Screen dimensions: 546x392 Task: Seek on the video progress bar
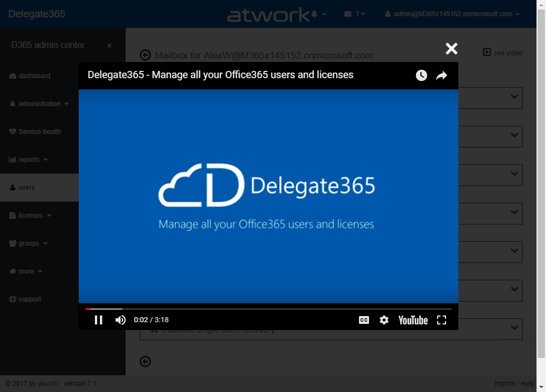point(268,309)
